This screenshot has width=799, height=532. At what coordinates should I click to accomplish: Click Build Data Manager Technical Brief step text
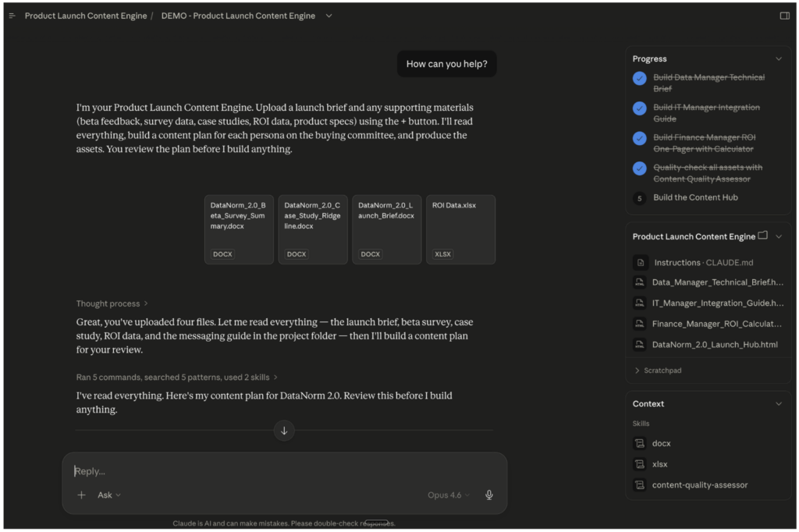[x=708, y=83]
